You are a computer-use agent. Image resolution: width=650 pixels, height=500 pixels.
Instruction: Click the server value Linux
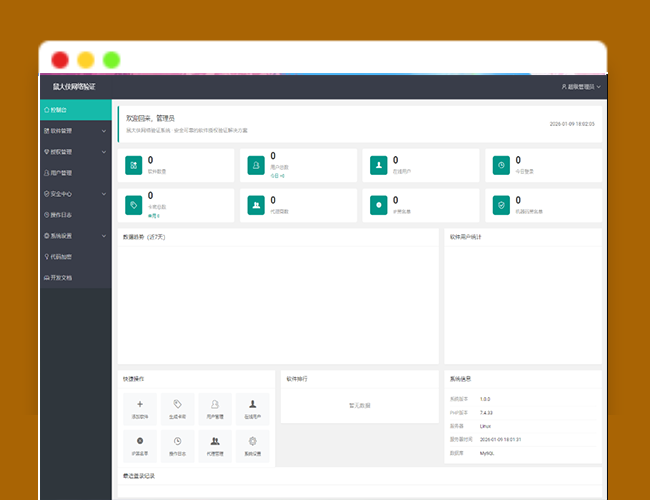(485, 426)
